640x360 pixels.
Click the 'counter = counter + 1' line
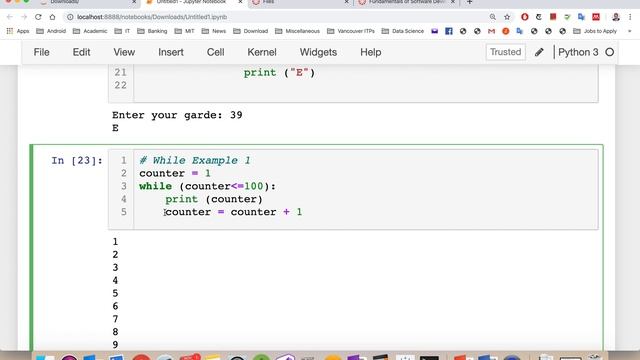tap(233, 212)
